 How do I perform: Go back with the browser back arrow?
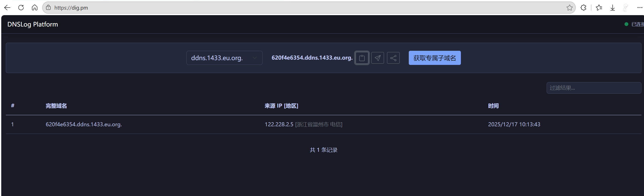[x=7, y=8]
